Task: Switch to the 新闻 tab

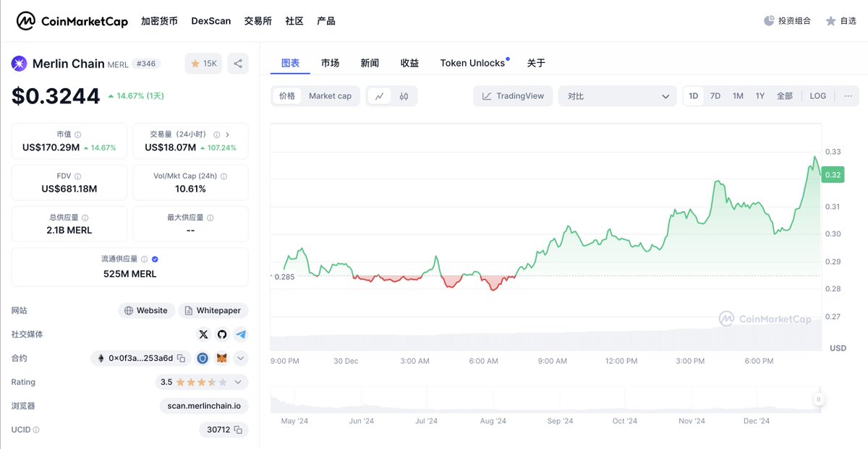Action: tap(370, 63)
